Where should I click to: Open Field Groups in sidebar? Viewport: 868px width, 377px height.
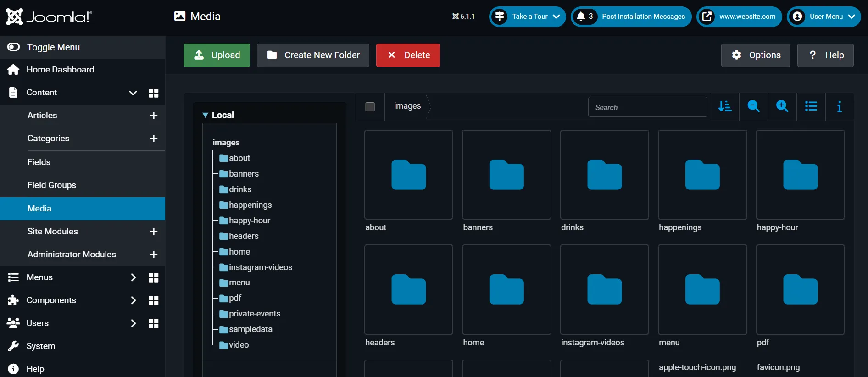(52, 185)
